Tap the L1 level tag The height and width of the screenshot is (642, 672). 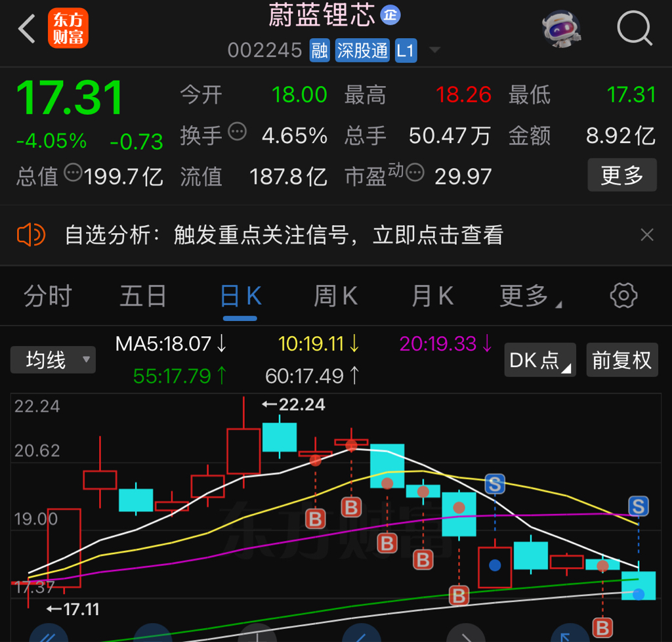coord(406,51)
